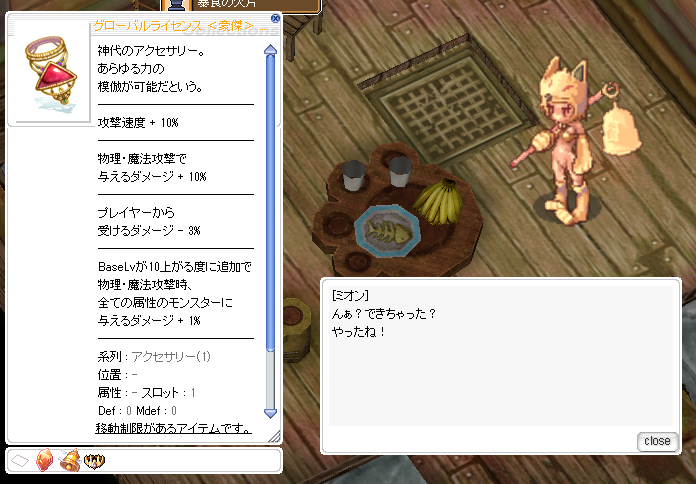The height and width of the screenshot is (484, 696).
Task: Click the 移動制限があるアイテムです underlined text
Action: pyautogui.click(x=174, y=428)
